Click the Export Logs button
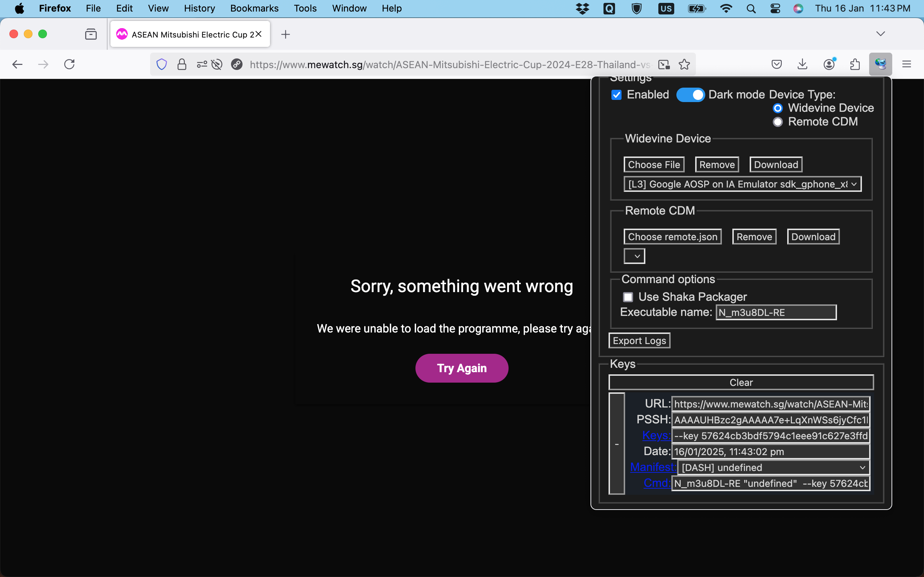The width and height of the screenshot is (924, 577). (639, 340)
